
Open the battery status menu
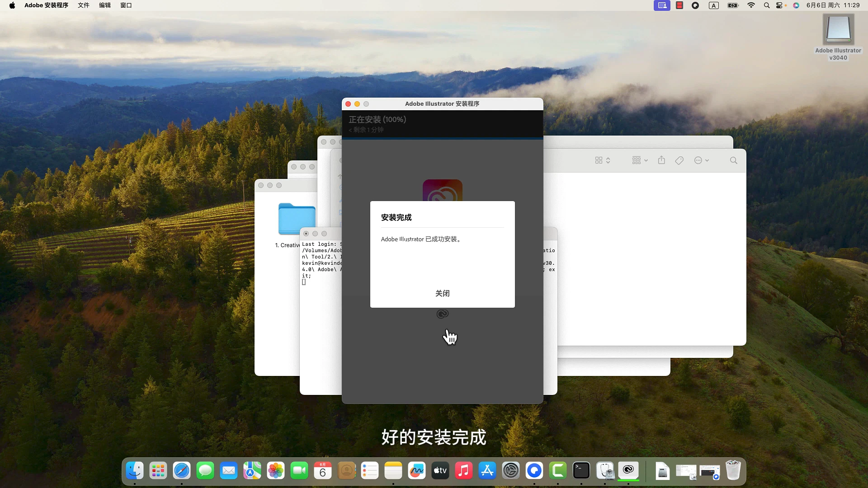tap(733, 5)
